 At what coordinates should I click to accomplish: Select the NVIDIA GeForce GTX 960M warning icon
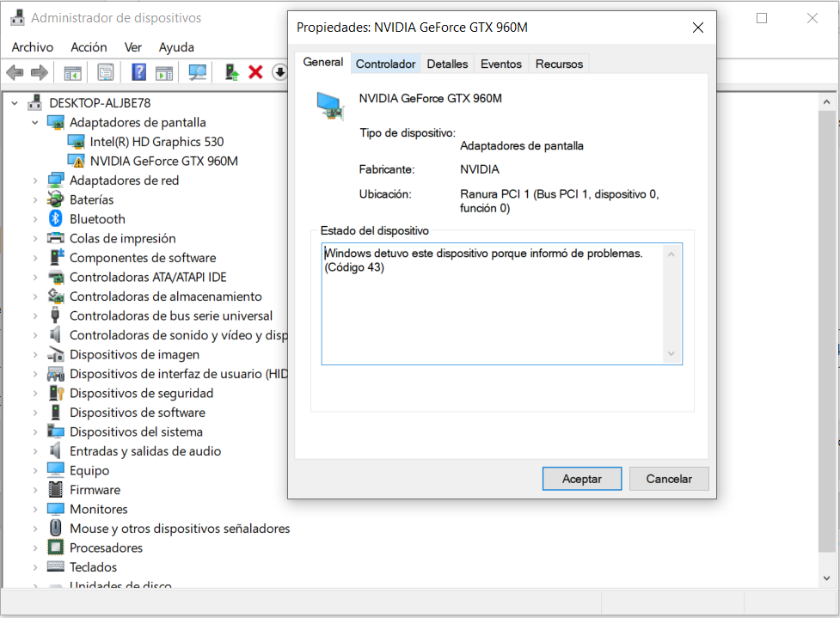coord(76,161)
